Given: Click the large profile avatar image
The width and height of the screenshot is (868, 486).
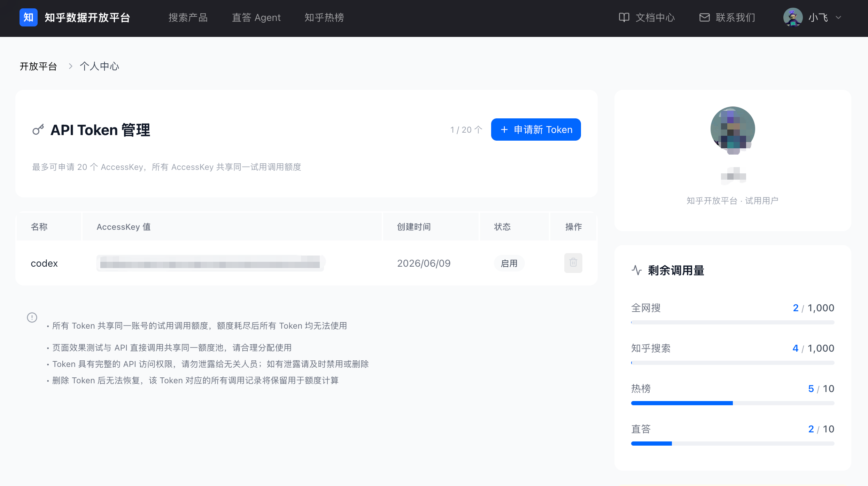Looking at the screenshot, I should click(733, 130).
